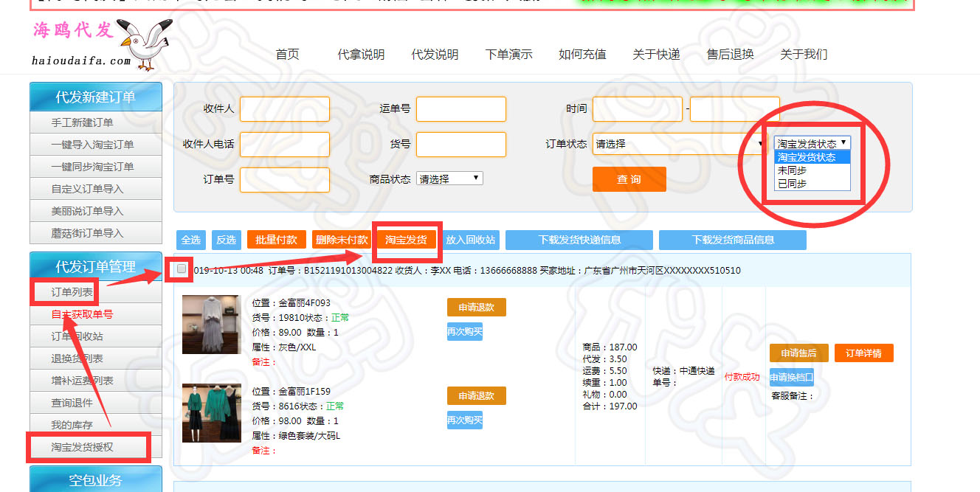The image size is (980, 492).
Task: Select 已同步 in the open dropdown list
Action: pyautogui.click(x=792, y=184)
